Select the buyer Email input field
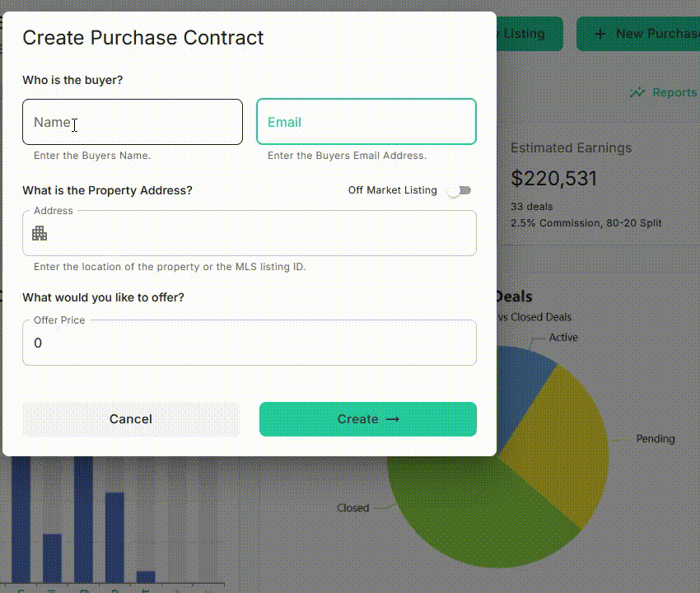The height and width of the screenshot is (593, 700). coord(366,121)
